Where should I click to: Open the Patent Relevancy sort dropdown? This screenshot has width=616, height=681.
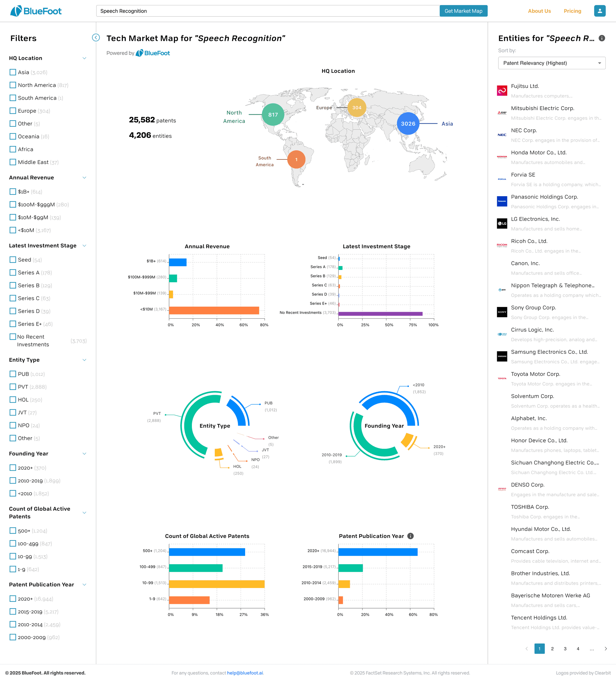tap(552, 63)
